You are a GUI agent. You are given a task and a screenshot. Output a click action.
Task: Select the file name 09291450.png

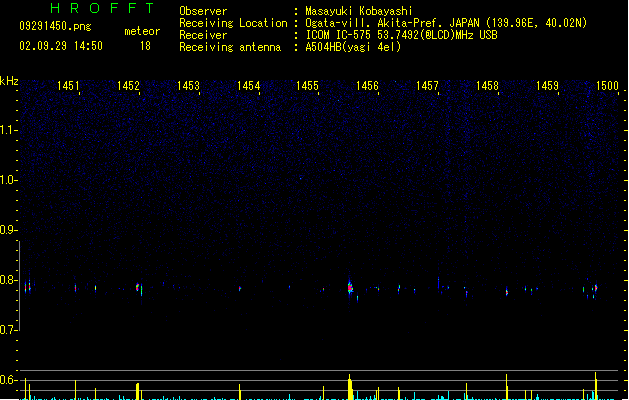click(55, 26)
